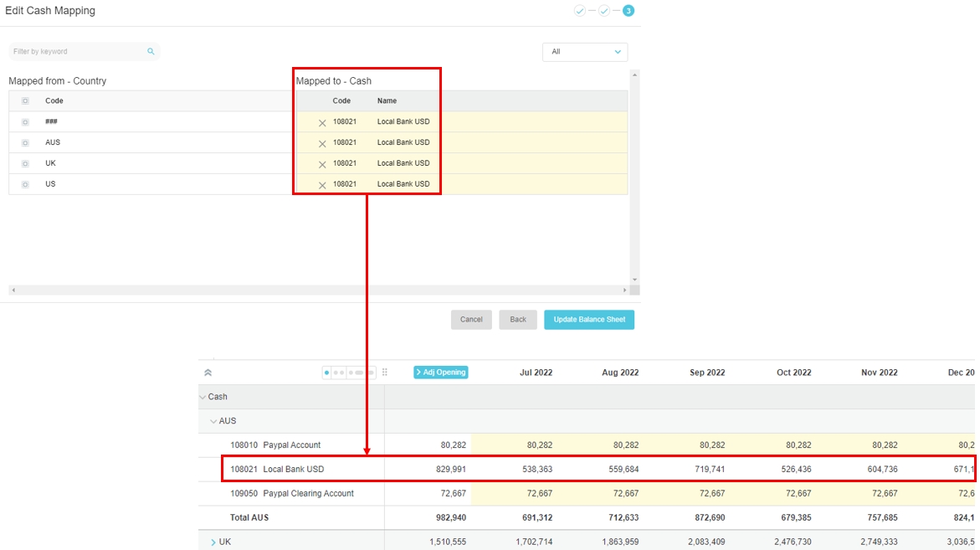Remove the Local Bank USD mapping for US
The height and width of the screenshot is (550, 980).
pos(322,185)
